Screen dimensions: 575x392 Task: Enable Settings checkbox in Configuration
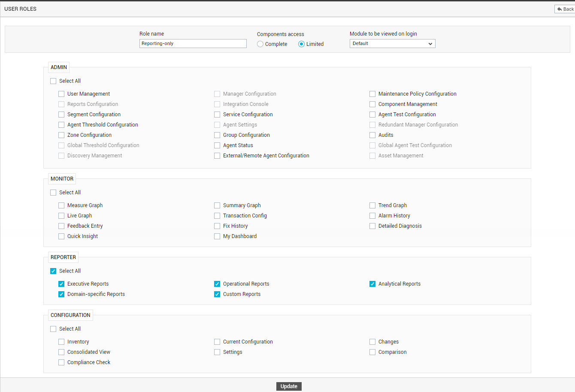(x=217, y=352)
